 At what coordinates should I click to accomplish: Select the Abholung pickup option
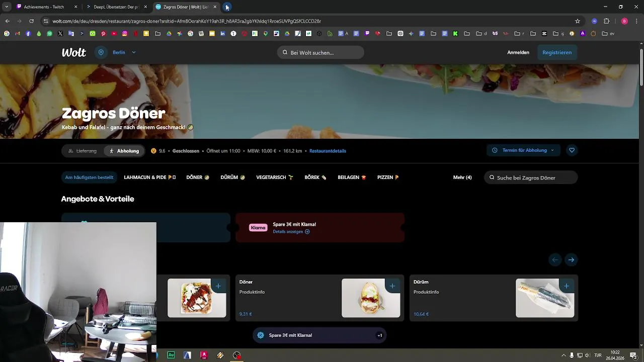tap(124, 151)
